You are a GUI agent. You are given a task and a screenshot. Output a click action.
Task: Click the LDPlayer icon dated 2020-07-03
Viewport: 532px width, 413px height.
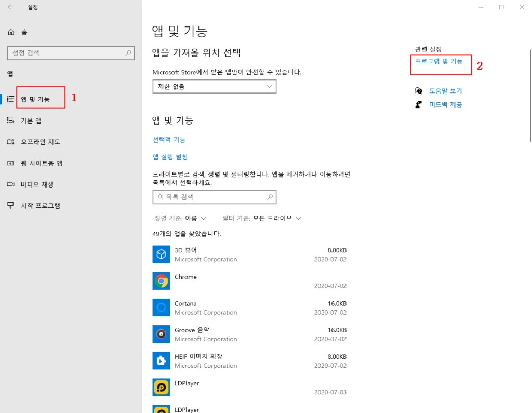click(x=161, y=387)
